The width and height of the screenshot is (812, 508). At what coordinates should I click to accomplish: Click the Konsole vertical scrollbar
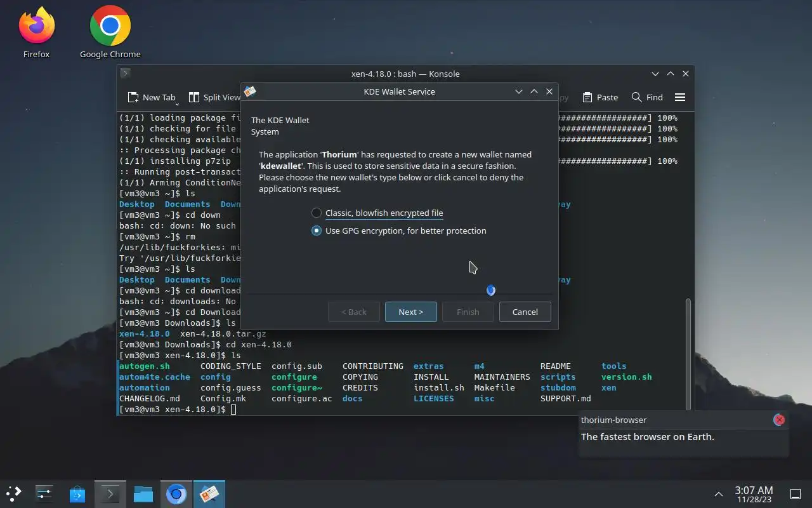(x=688, y=354)
